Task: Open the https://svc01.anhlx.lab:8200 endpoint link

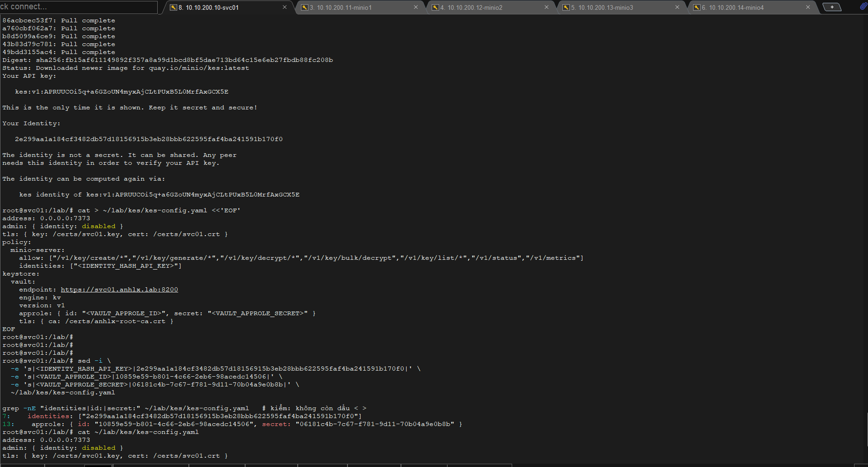Action: pyautogui.click(x=119, y=290)
